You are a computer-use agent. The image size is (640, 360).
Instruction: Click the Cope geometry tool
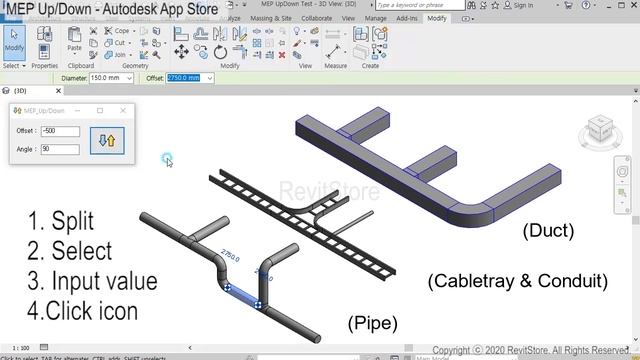click(116, 31)
